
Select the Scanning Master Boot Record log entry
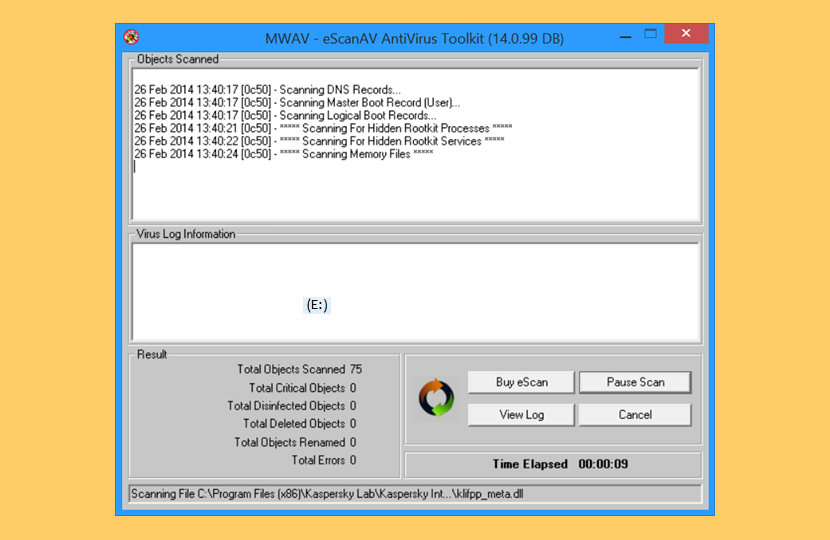[x=296, y=103]
